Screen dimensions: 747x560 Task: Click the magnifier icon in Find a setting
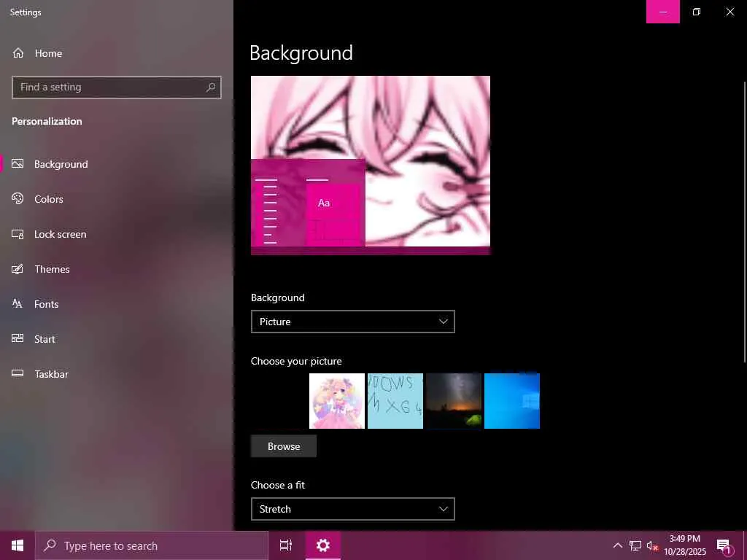pyautogui.click(x=211, y=87)
